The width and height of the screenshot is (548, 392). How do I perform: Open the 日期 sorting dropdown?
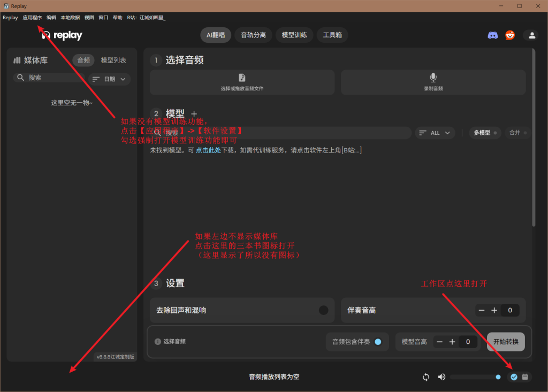click(x=109, y=79)
